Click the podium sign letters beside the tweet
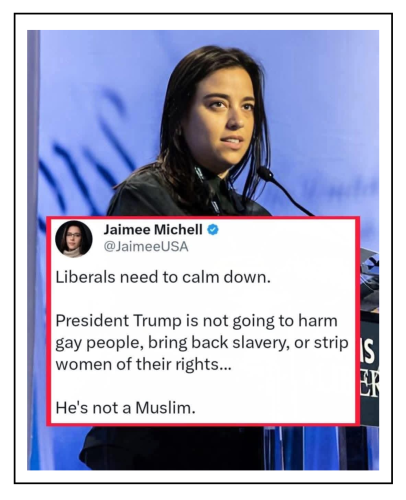Screen dimensions: 406x500 point(369,368)
